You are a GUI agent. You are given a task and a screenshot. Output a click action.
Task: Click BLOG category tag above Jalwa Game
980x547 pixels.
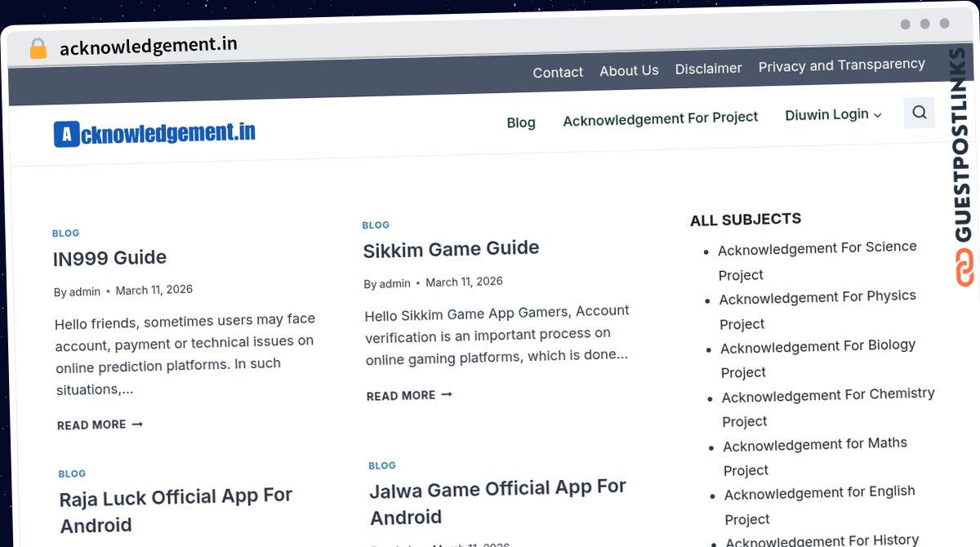382,465
